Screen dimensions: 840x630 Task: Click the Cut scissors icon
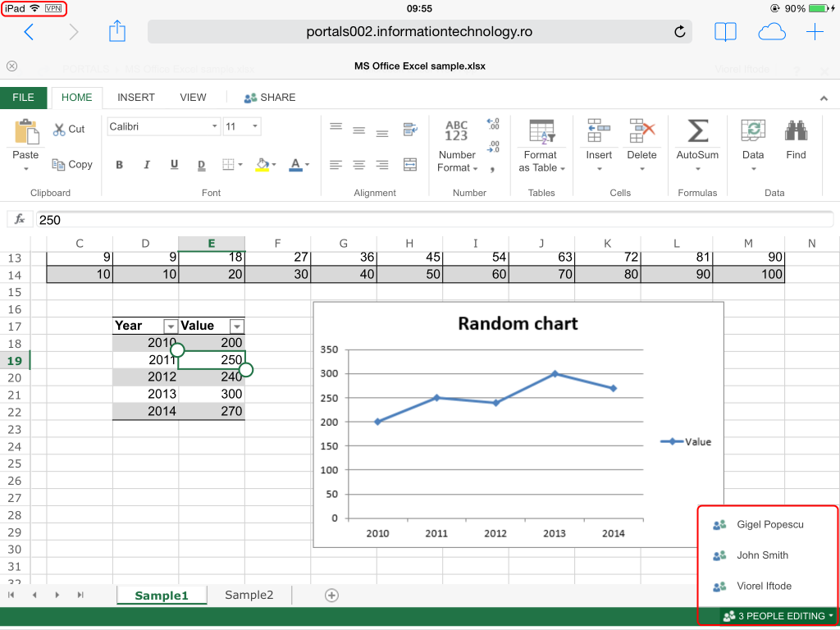coord(60,129)
